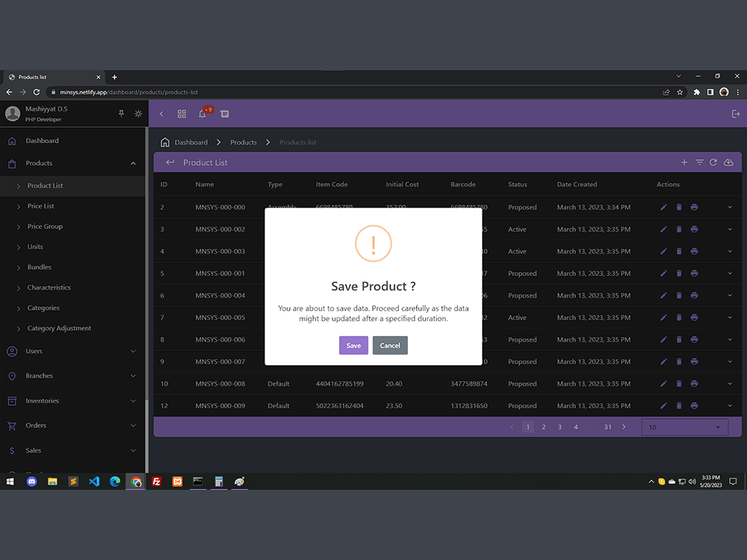Open the rows-per-page dropdown showing 10
Viewport: 747px width, 560px height.
coord(684,427)
